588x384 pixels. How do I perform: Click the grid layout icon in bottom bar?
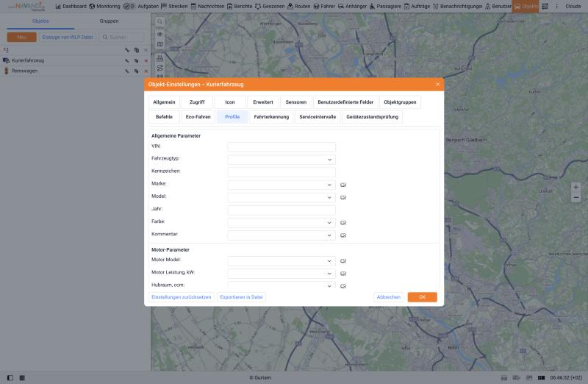(22, 377)
